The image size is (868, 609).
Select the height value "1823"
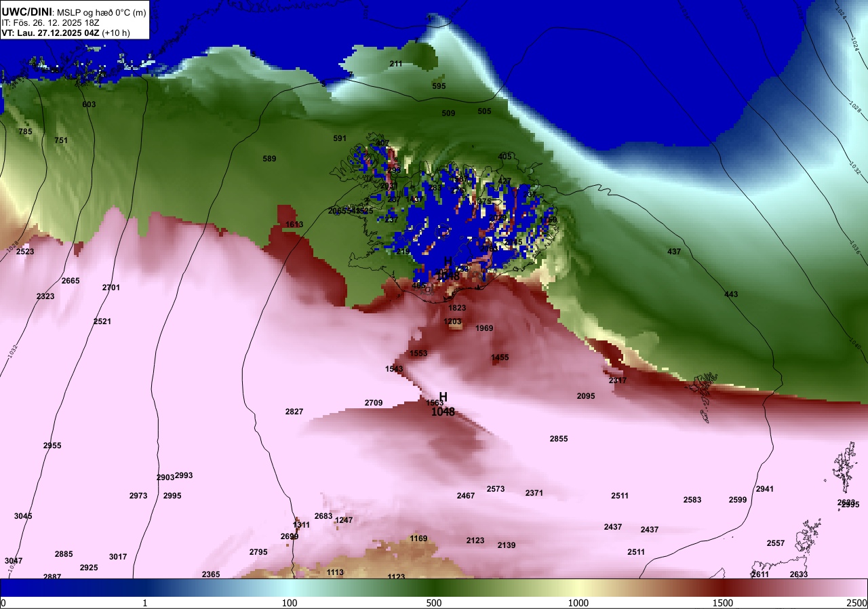coord(457,308)
